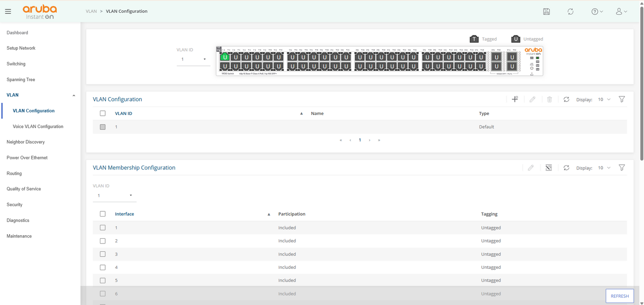Open the help question mark menu
This screenshot has height=305, width=644.
click(597, 12)
